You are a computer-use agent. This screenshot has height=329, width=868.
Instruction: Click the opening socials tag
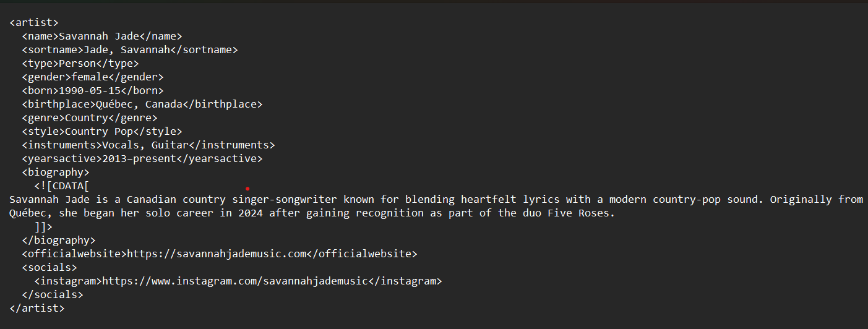pos(49,268)
